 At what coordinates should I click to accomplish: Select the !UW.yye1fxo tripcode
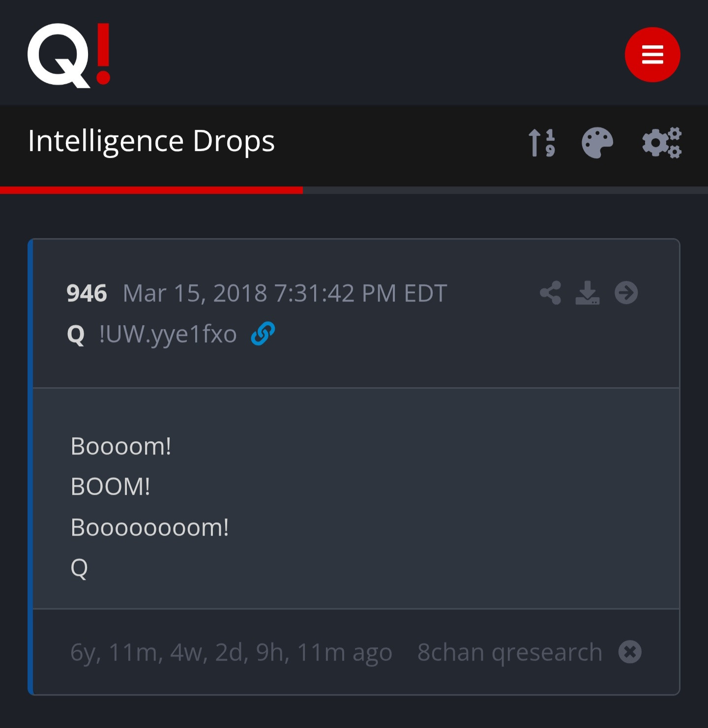(x=168, y=334)
